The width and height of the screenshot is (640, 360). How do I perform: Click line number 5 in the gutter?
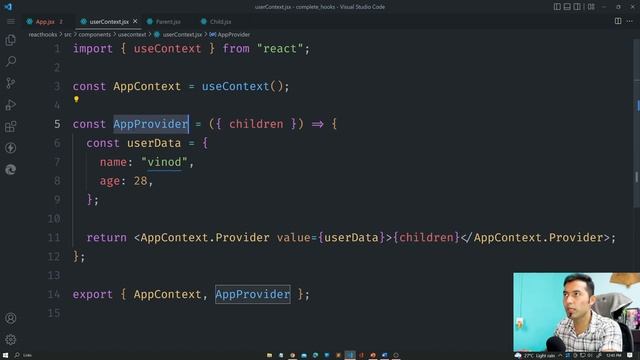coord(57,124)
